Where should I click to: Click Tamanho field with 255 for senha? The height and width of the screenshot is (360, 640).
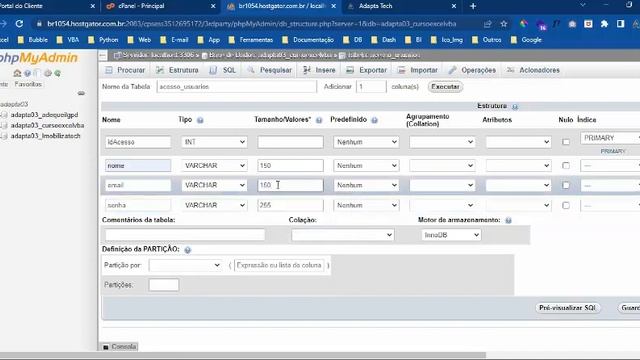click(x=290, y=205)
